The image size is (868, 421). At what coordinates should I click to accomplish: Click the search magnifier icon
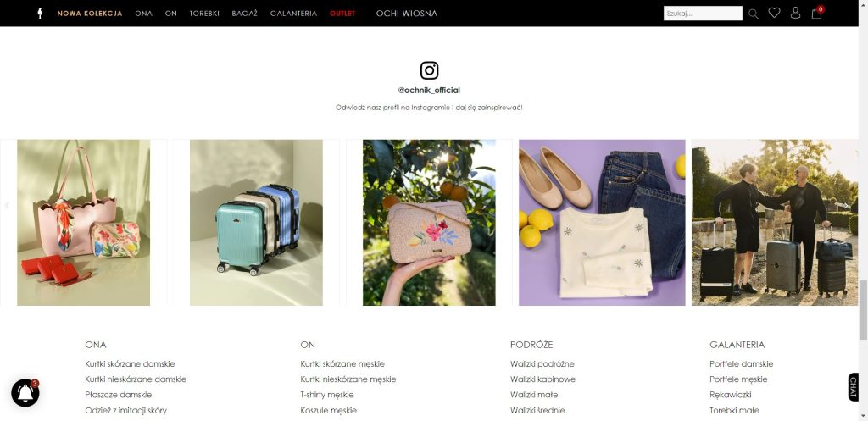754,14
